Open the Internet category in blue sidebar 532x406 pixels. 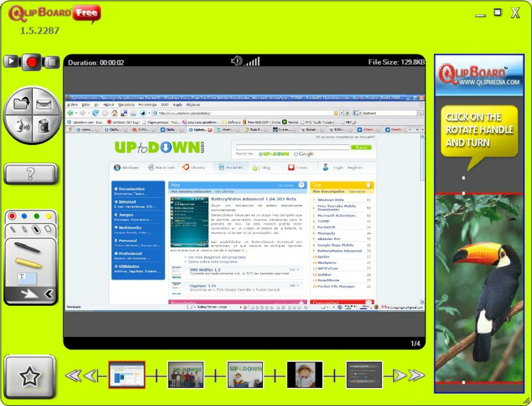[127, 202]
